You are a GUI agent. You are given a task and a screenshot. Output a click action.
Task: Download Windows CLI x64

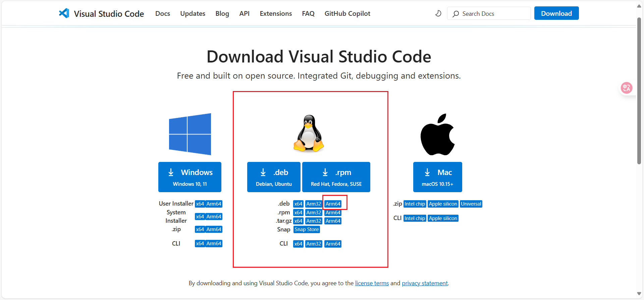point(200,244)
